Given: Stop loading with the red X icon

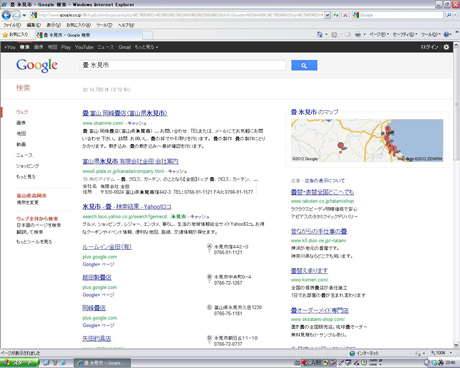Looking at the screenshot, I should (x=345, y=15).
